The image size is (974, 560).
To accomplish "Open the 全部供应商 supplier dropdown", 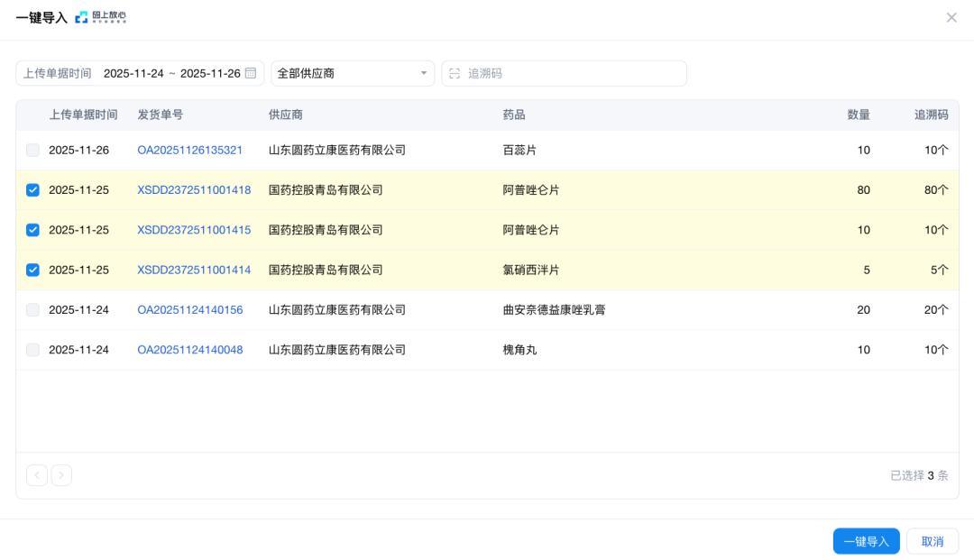I will coord(352,74).
